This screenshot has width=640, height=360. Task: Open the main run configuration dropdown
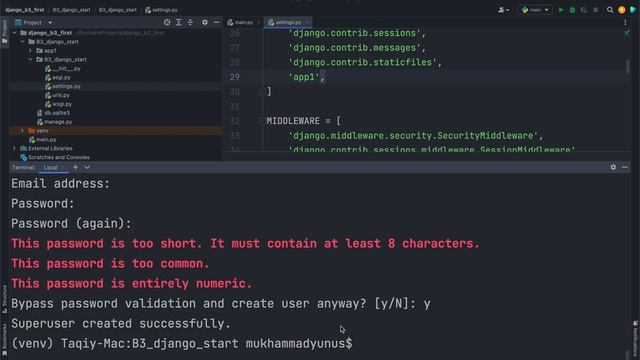pos(535,10)
